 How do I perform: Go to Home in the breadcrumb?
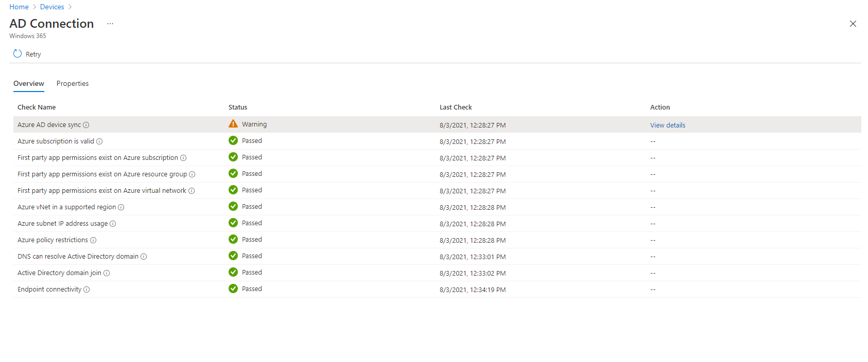point(19,7)
